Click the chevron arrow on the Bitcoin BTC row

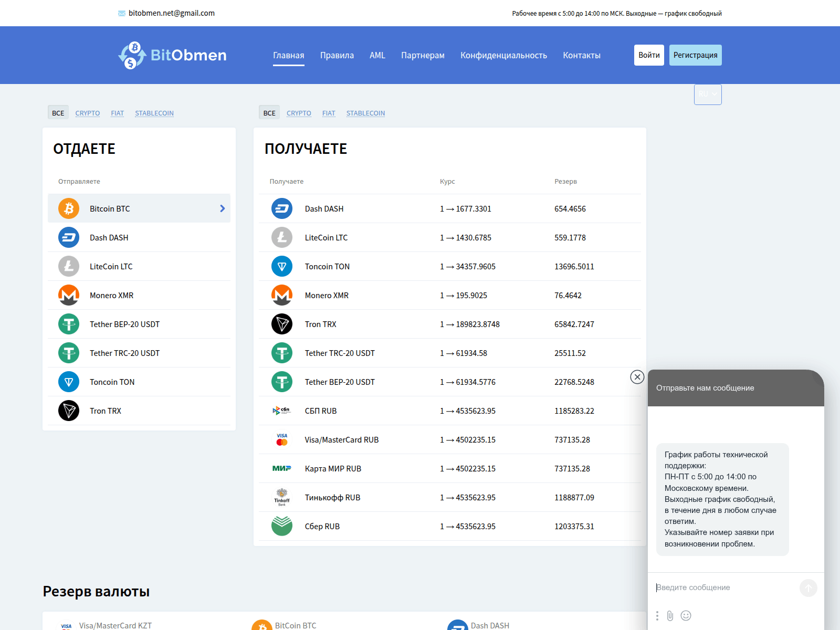tap(223, 208)
